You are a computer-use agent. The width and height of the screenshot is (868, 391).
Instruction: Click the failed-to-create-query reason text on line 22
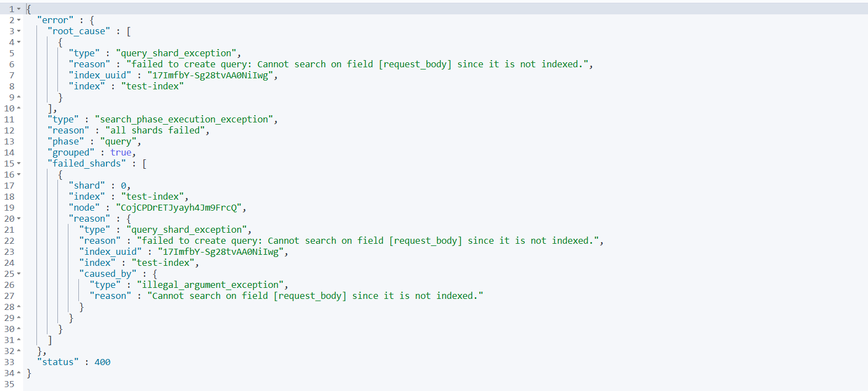368,241
